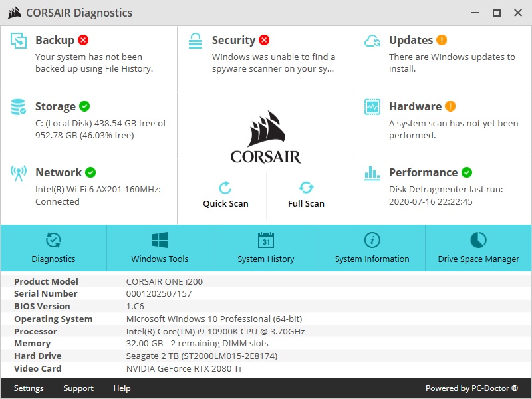Select the System Information tab

click(x=372, y=248)
